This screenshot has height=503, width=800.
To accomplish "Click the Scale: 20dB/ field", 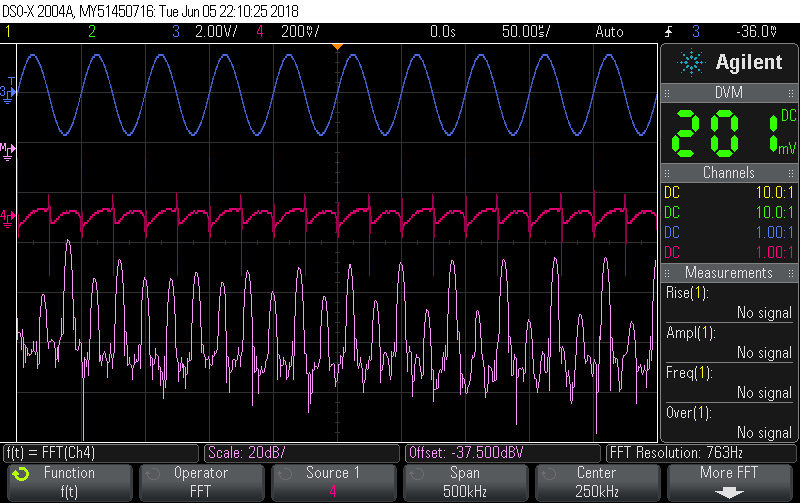I will pyautogui.click(x=302, y=453).
